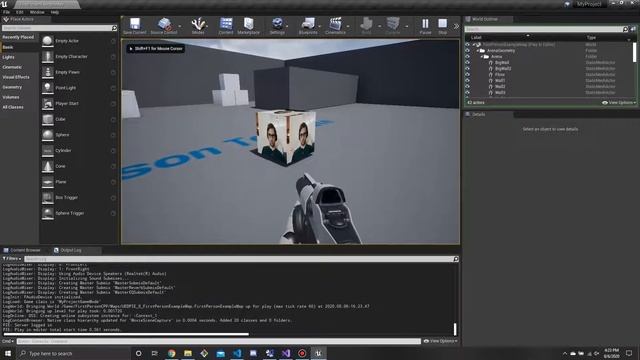Viewport: 640px width, 360px height.
Task: Select the Cube shape icon
Action: point(48,119)
